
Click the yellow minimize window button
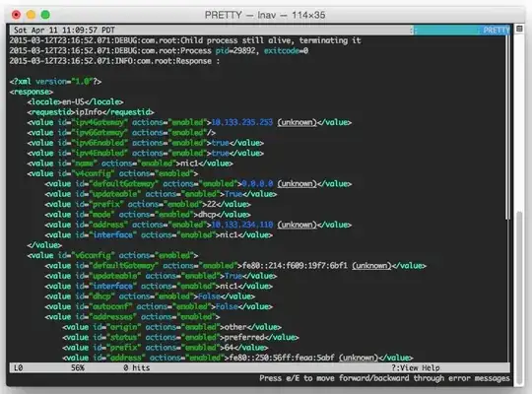coord(31,15)
